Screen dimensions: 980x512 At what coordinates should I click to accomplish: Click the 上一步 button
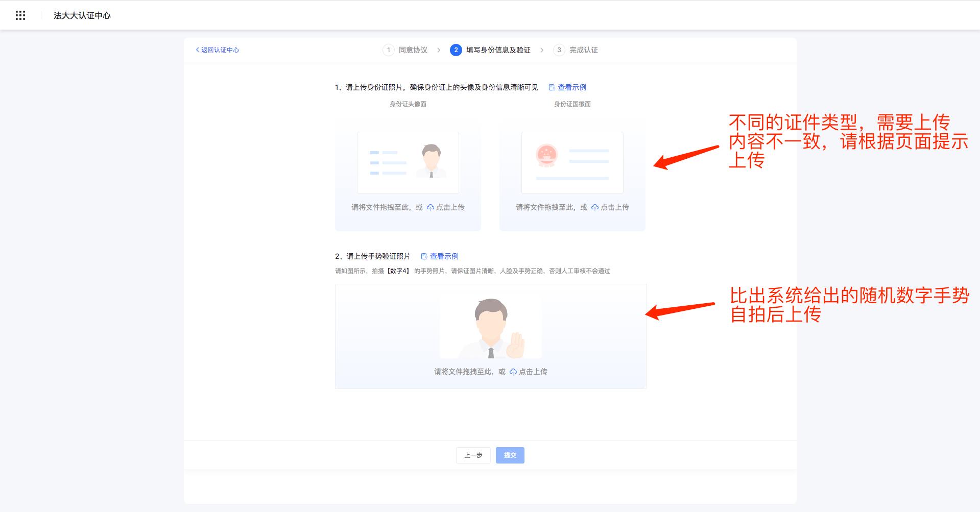tap(472, 455)
